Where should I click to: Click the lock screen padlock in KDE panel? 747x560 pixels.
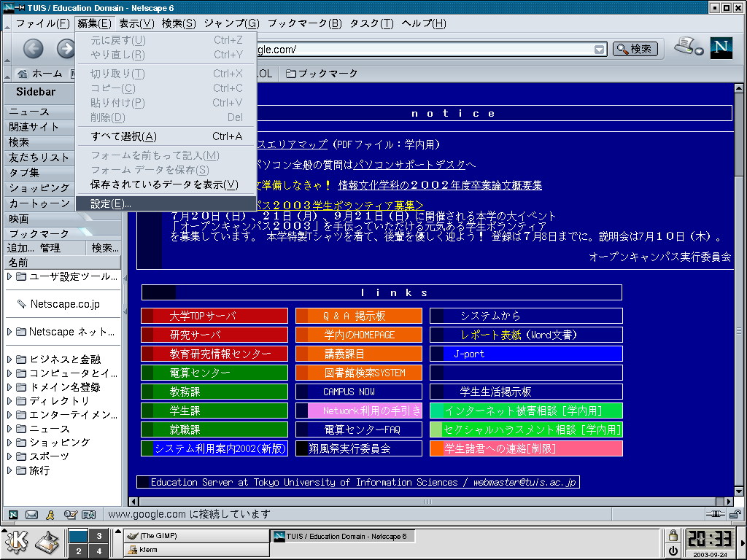point(673,535)
